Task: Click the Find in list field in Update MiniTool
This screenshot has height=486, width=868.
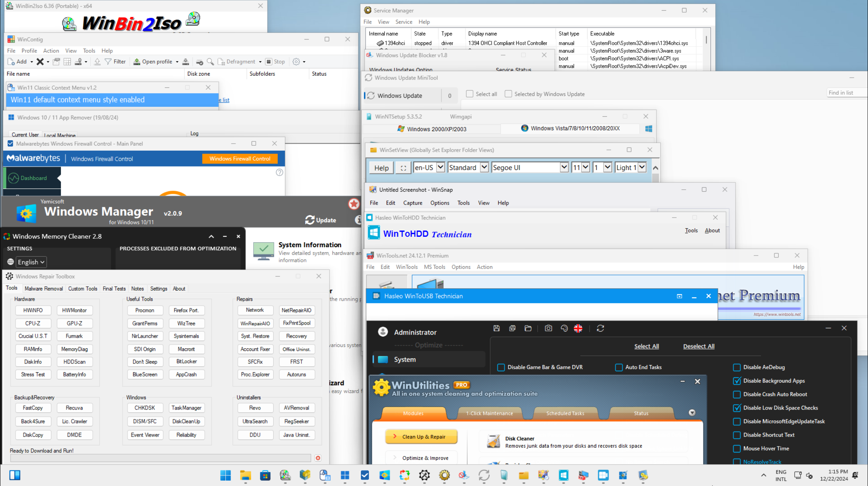Action: pos(847,93)
